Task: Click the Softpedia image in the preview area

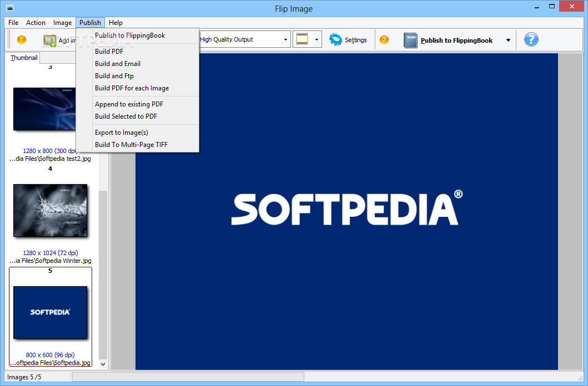Action: point(346,211)
